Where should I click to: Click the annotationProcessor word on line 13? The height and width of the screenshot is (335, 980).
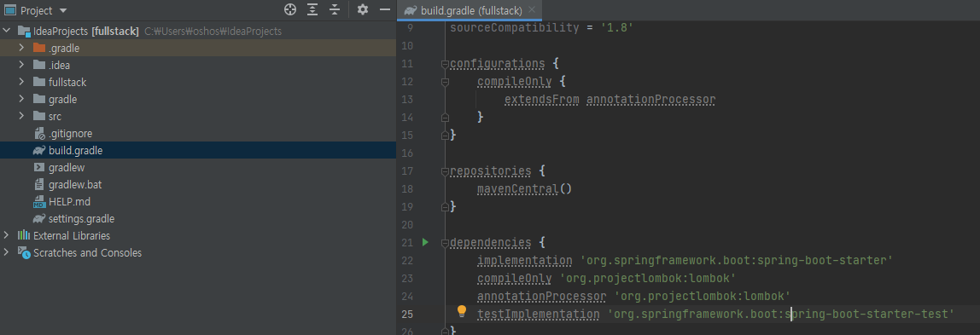650,99
